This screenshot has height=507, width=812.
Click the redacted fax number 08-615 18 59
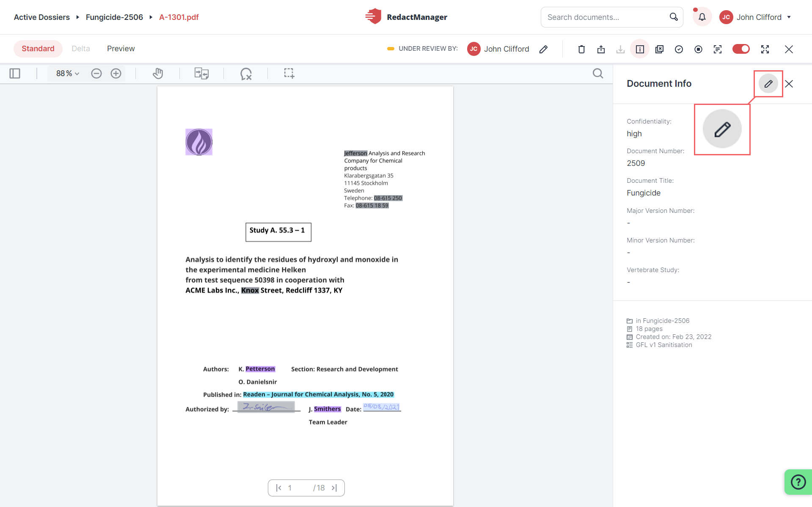point(372,206)
